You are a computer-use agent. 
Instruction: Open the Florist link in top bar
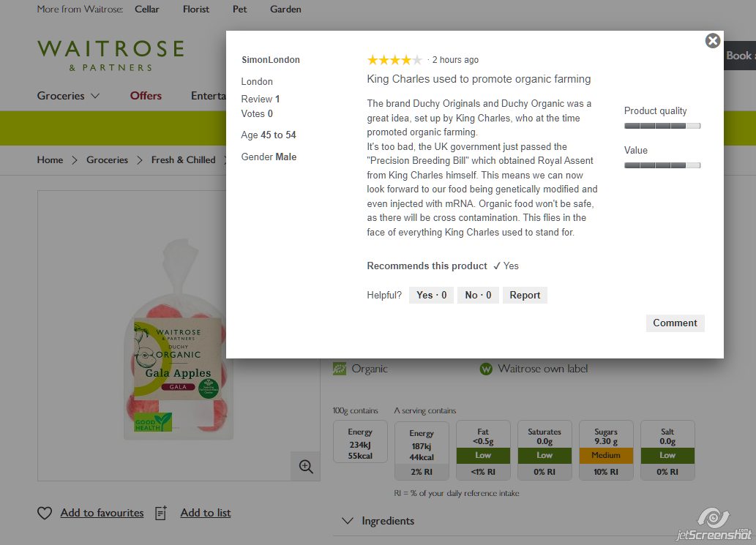[195, 10]
